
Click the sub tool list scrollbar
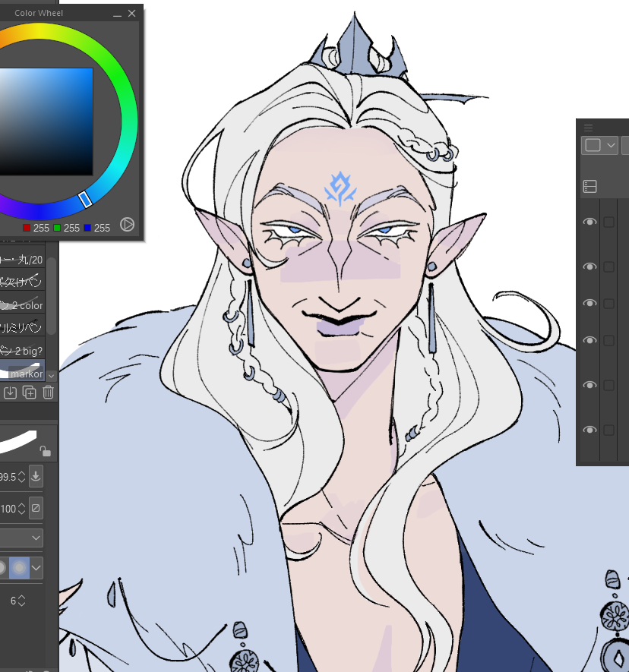pyautogui.click(x=52, y=295)
